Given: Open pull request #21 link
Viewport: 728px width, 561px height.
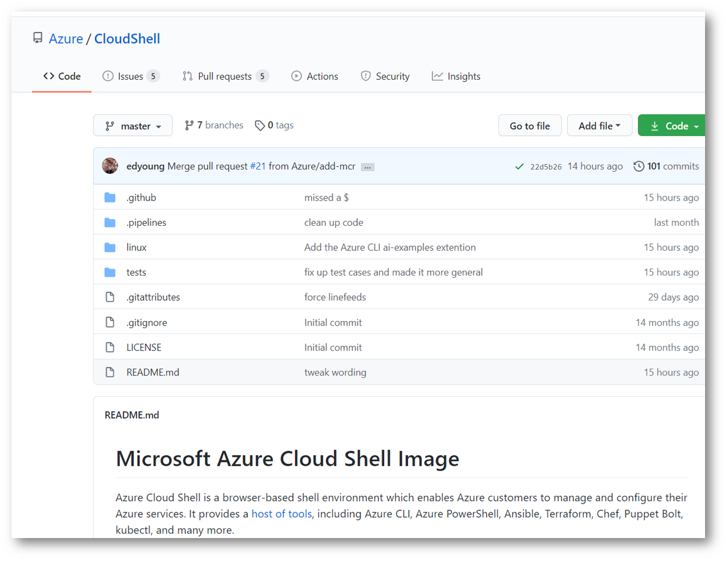Looking at the screenshot, I should [258, 166].
